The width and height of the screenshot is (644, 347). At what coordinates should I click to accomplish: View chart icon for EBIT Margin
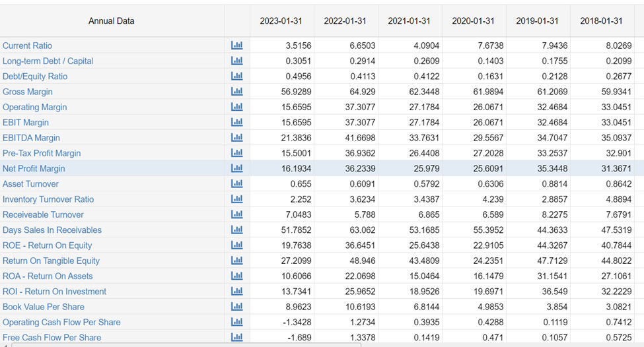[237, 122]
